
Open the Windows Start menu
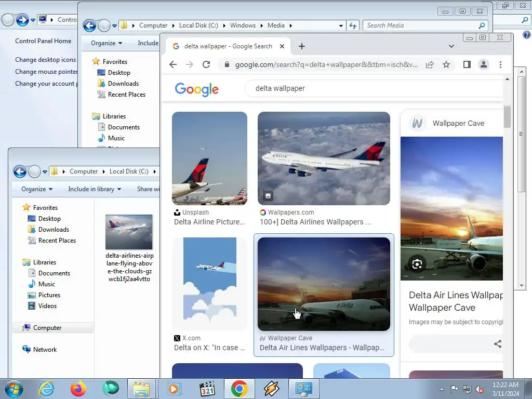point(14,389)
